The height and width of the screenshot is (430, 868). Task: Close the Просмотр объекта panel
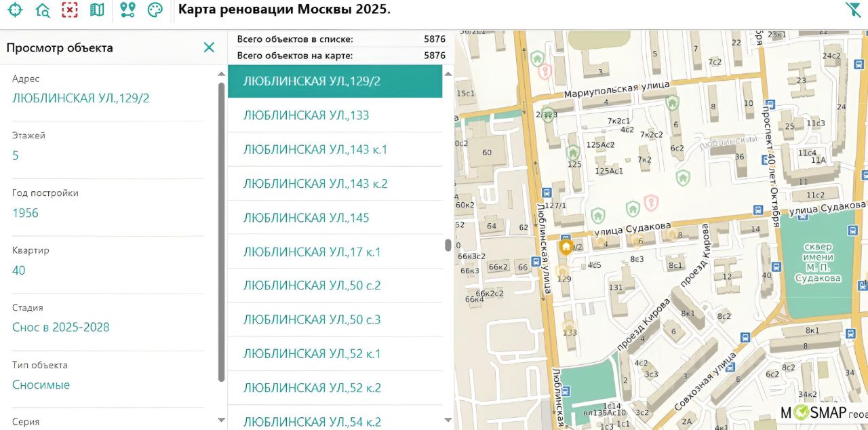209,47
